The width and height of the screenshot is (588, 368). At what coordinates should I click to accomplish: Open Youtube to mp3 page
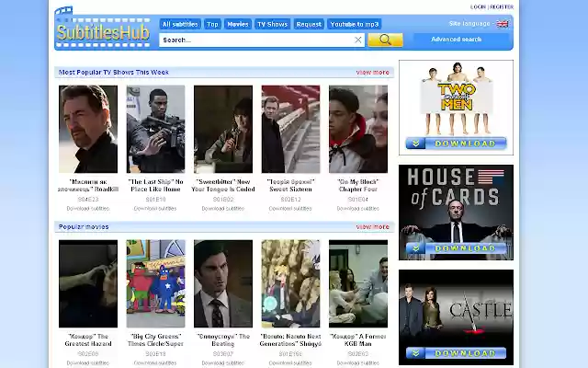tap(355, 24)
